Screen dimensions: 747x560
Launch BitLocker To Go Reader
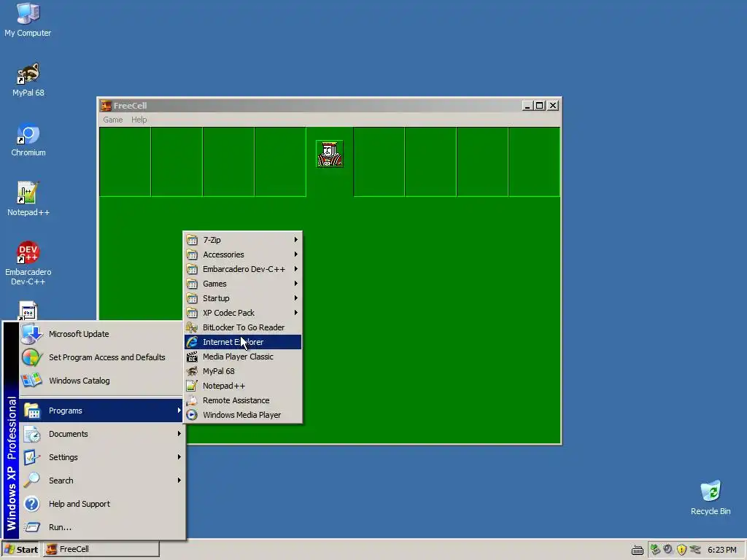tap(243, 327)
